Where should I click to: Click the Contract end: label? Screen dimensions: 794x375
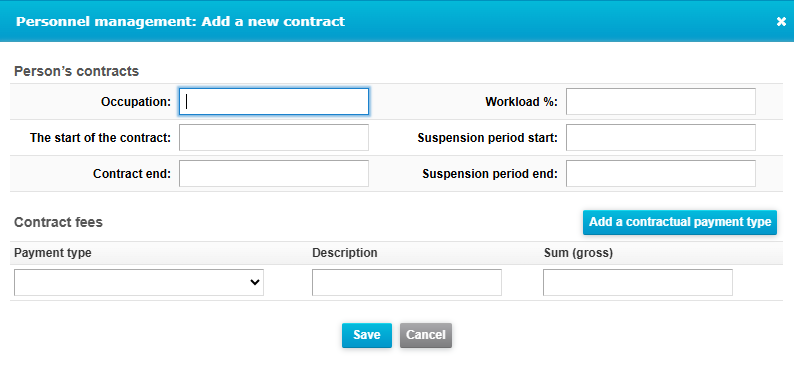coord(132,174)
